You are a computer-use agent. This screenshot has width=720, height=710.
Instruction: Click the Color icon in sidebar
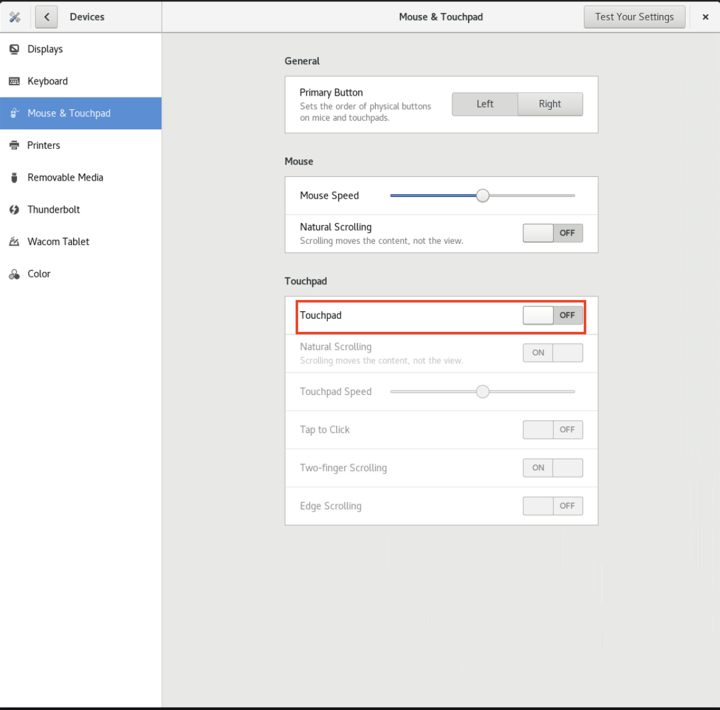point(14,274)
